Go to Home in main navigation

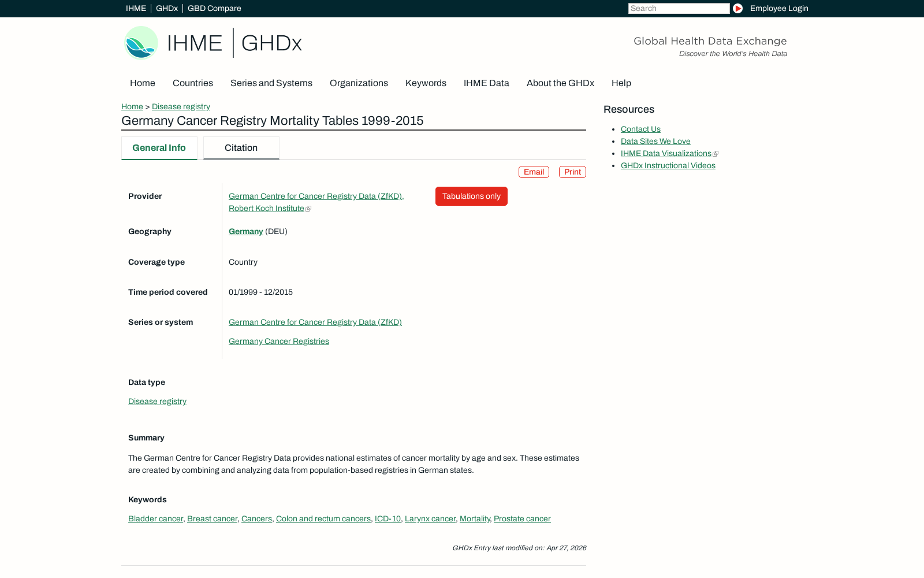143,83
